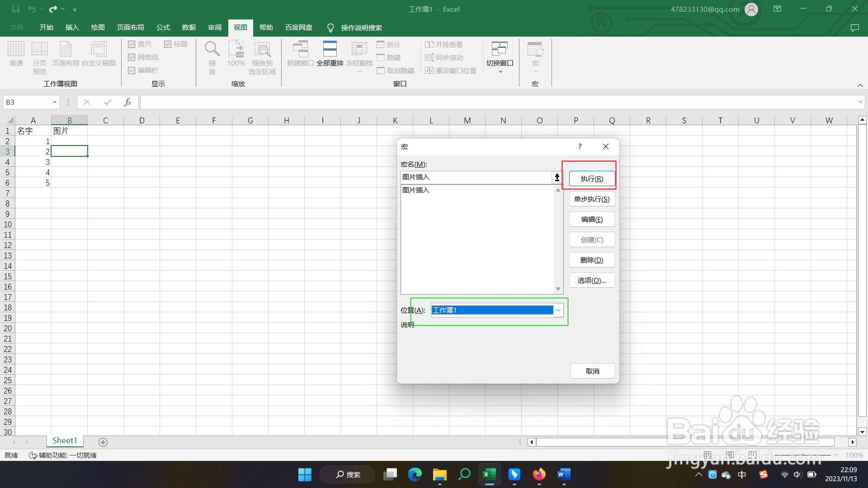Click the add new sheet plus icon

click(103, 442)
